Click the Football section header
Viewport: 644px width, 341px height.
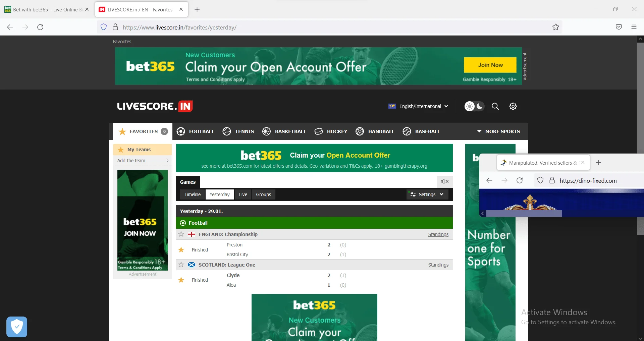pos(314,223)
